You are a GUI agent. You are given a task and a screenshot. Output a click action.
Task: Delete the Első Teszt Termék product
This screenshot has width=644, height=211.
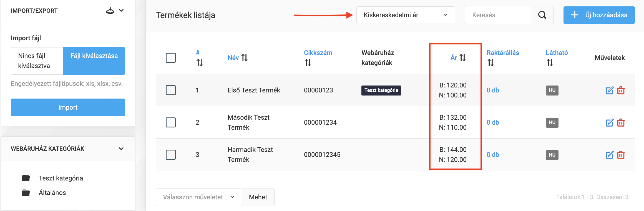[x=621, y=90]
